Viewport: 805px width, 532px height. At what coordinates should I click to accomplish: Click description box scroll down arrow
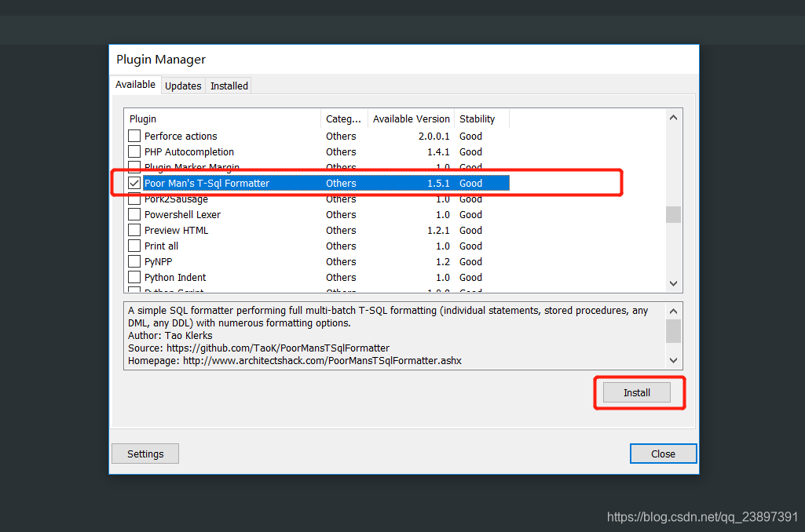pyautogui.click(x=674, y=361)
